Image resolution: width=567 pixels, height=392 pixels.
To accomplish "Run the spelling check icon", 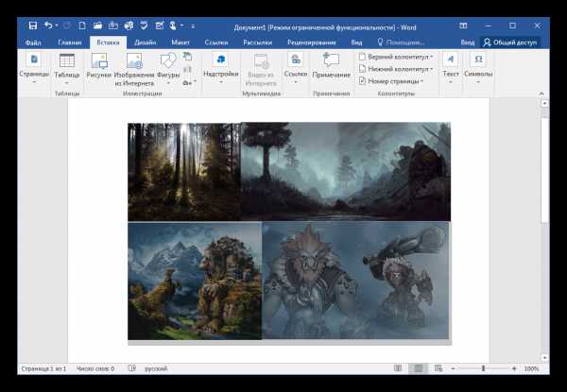I will pos(144,26).
